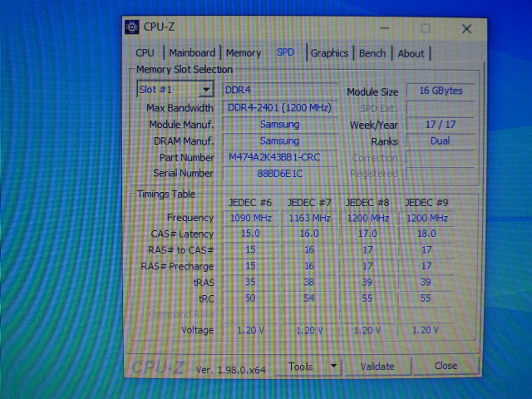Select the 1163 MHz frequency cell

(x=309, y=218)
